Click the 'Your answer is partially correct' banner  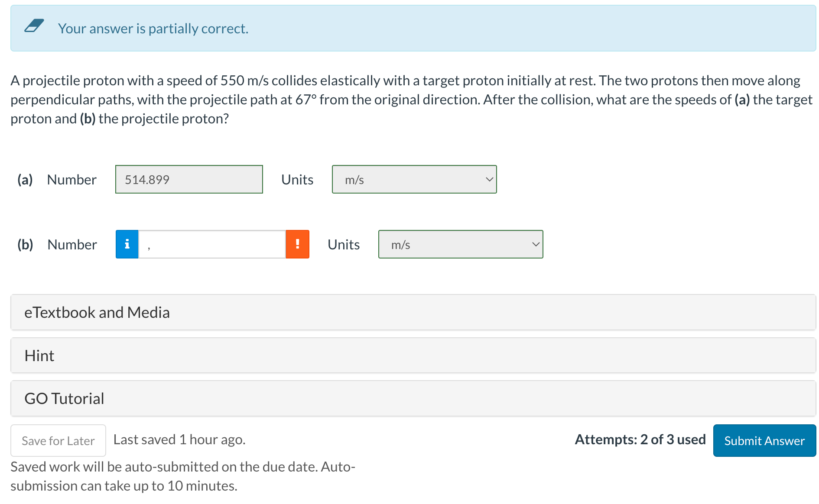click(413, 28)
